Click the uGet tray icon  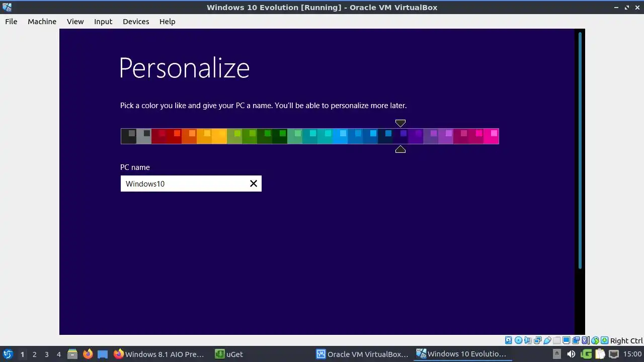coord(586,354)
